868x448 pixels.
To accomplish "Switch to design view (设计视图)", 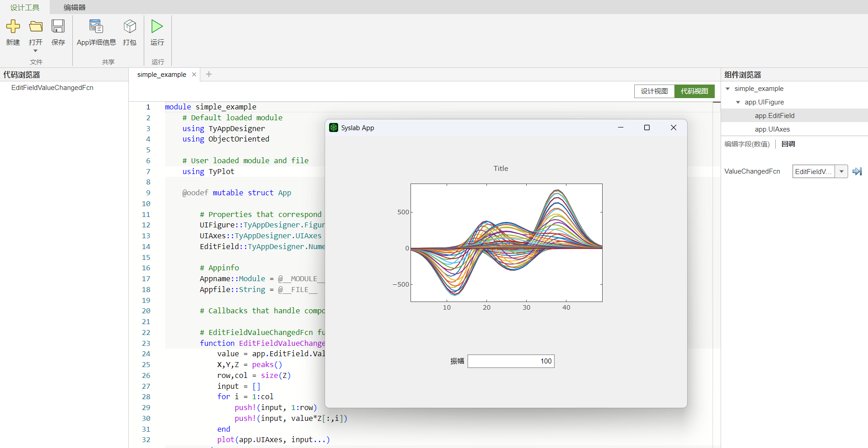I will 654,91.
